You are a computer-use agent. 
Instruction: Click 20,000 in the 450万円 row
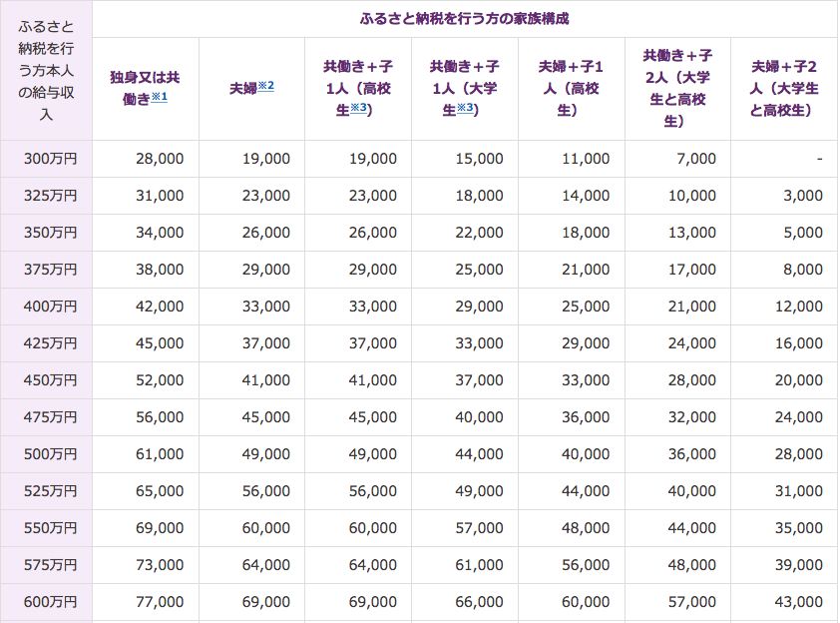pos(799,380)
